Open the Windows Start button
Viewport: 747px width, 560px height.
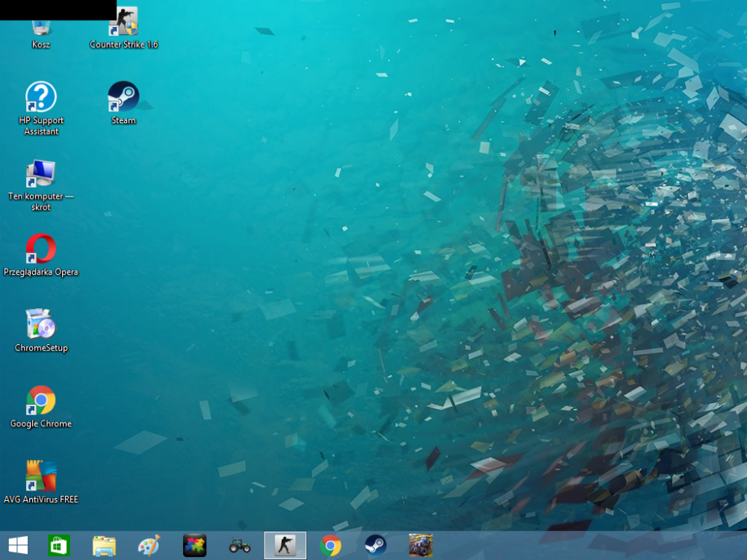pos(18,546)
